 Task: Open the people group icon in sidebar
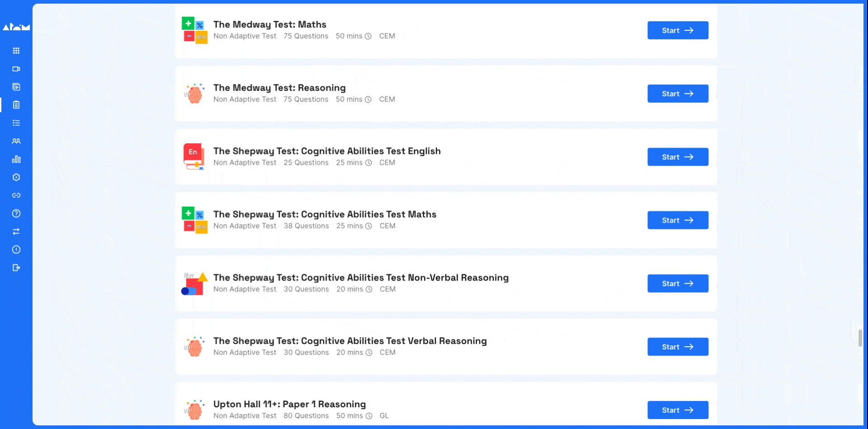pyautogui.click(x=16, y=141)
